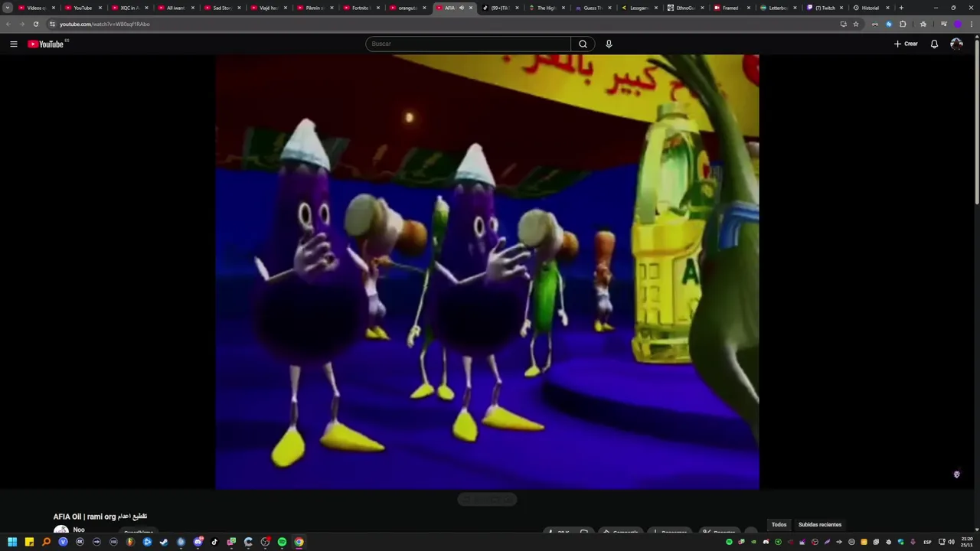
Task: Open Sticky Notes from the taskbar
Action: point(29,542)
